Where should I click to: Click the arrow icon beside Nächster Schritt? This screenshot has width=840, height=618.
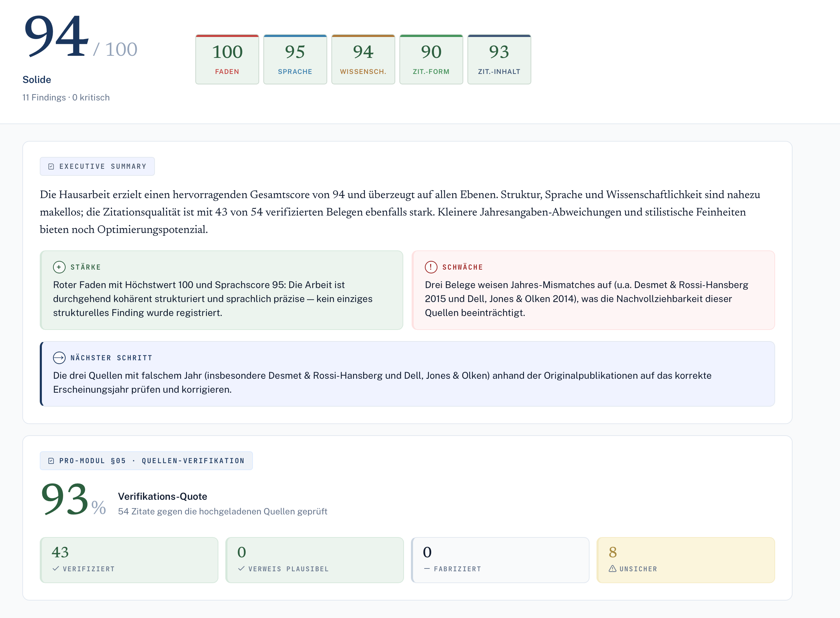tap(59, 358)
